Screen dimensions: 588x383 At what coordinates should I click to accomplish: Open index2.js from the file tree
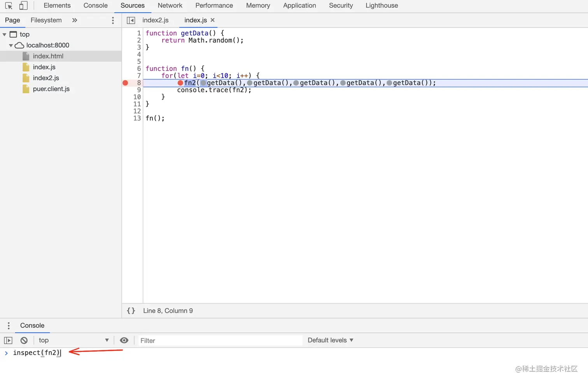pyautogui.click(x=46, y=78)
